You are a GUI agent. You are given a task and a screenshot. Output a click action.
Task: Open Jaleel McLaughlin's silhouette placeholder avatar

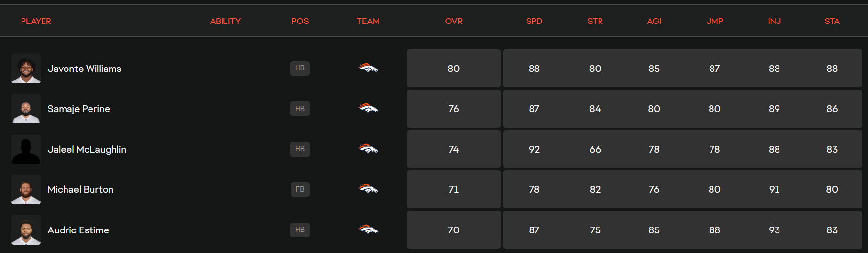click(26, 149)
